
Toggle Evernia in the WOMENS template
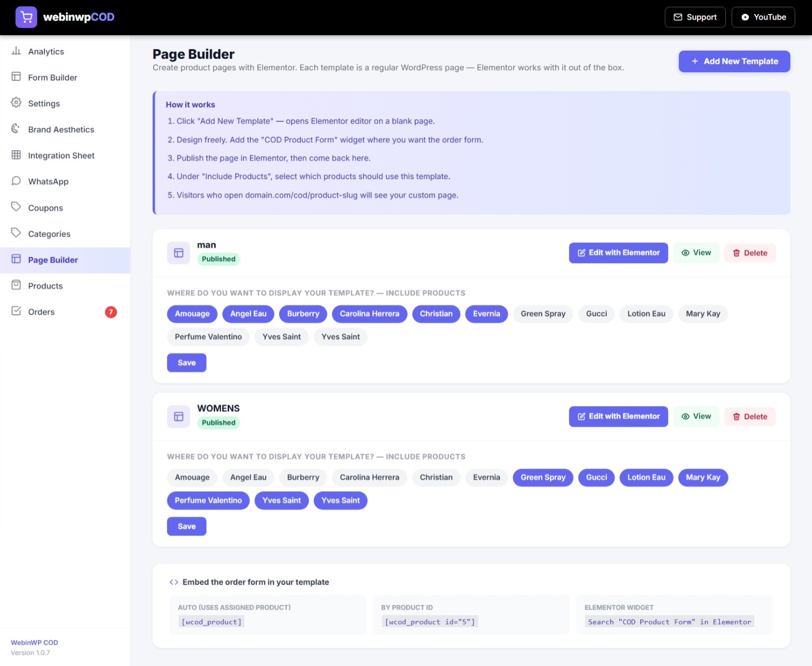pyautogui.click(x=486, y=477)
